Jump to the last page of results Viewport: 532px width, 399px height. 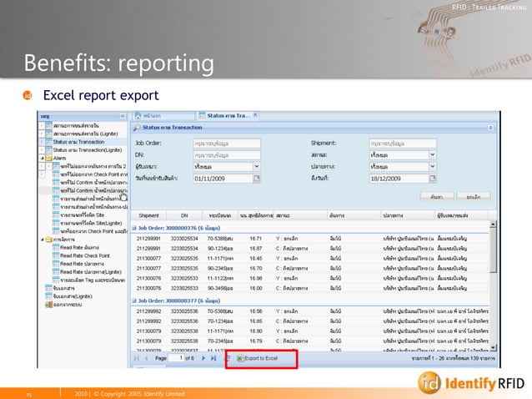[x=213, y=358]
